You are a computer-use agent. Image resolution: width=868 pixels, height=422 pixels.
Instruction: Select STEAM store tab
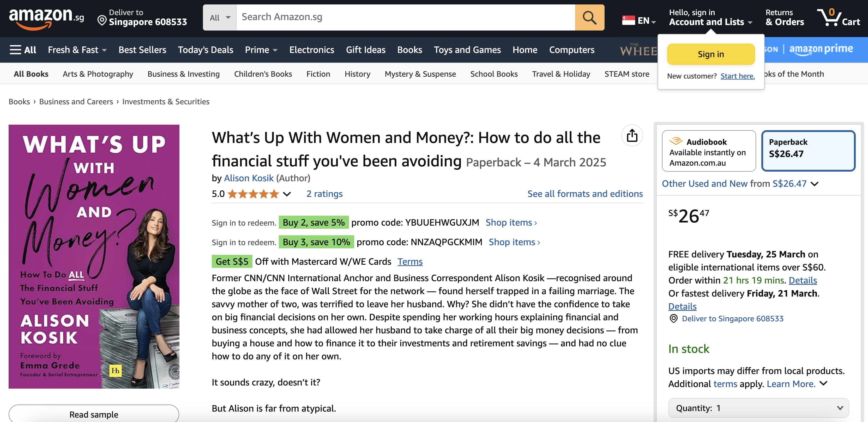coord(627,74)
